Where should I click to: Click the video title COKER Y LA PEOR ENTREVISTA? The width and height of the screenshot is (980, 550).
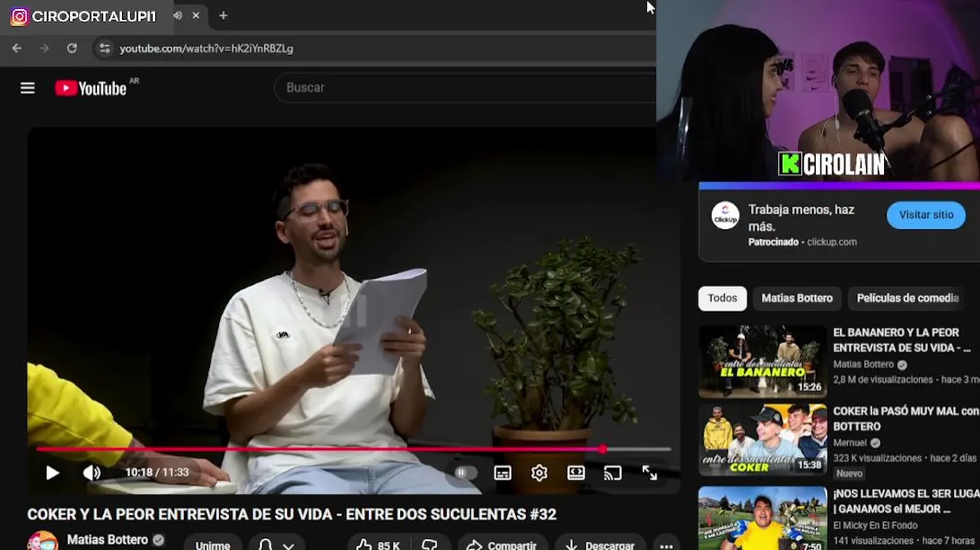point(292,514)
